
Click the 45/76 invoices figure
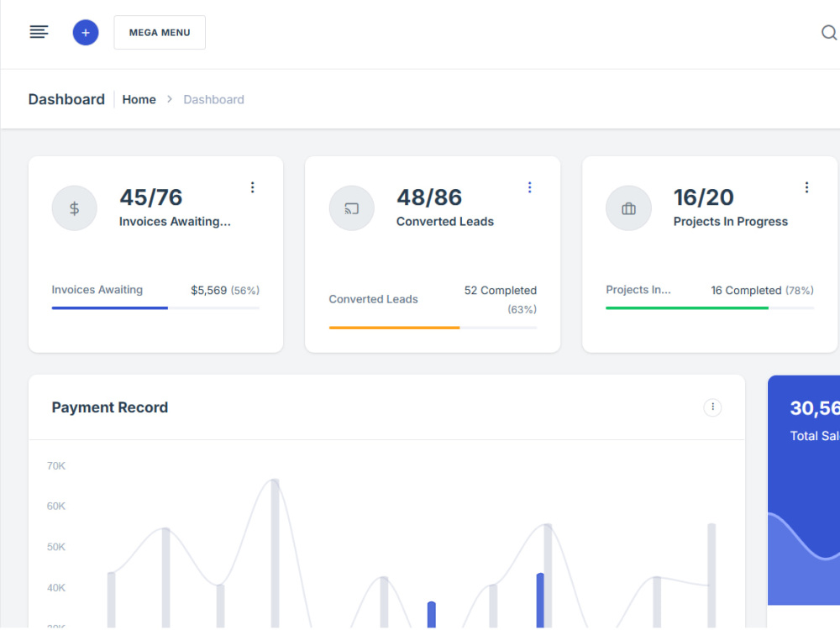(151, 197)
